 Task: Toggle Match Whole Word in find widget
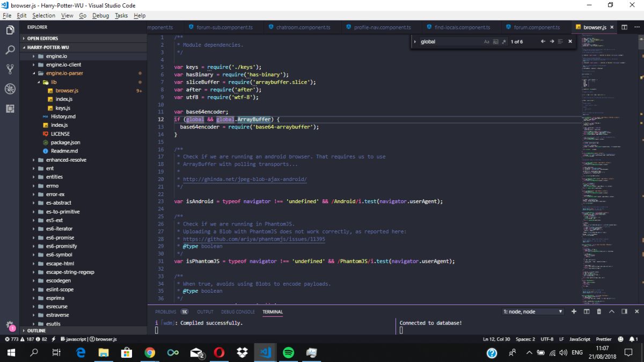click(x=495, y=41)
